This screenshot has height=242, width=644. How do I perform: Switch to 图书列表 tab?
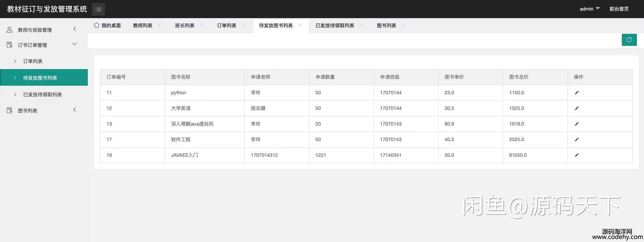[386, 25]
